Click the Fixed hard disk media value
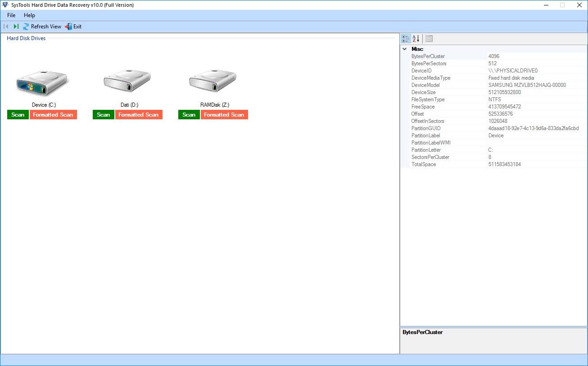This screenshot has width=588, height=366. (x=511, y=78)
